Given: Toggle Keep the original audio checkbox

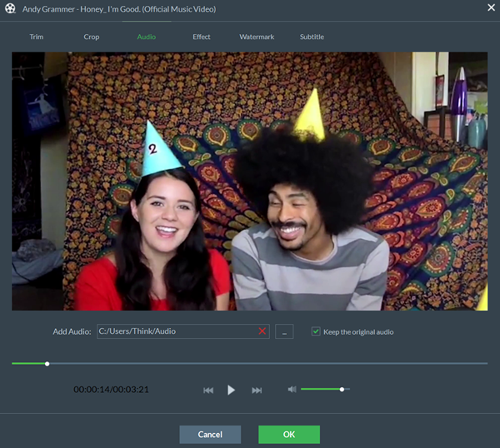Looking at the screenshot, I should click(x=316, y=331).
